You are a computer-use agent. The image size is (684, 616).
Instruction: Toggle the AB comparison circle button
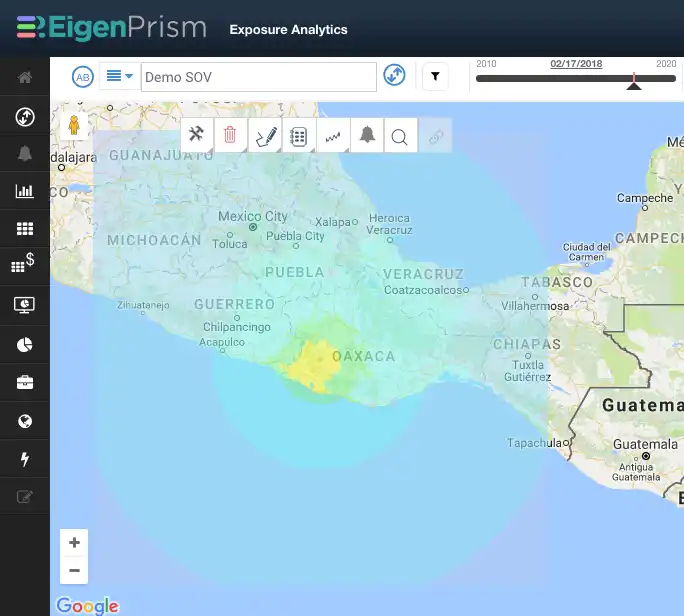[x=82, y=77]
